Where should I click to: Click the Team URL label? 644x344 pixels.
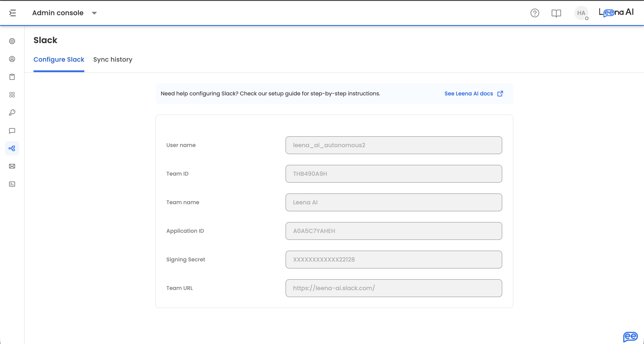180,288
